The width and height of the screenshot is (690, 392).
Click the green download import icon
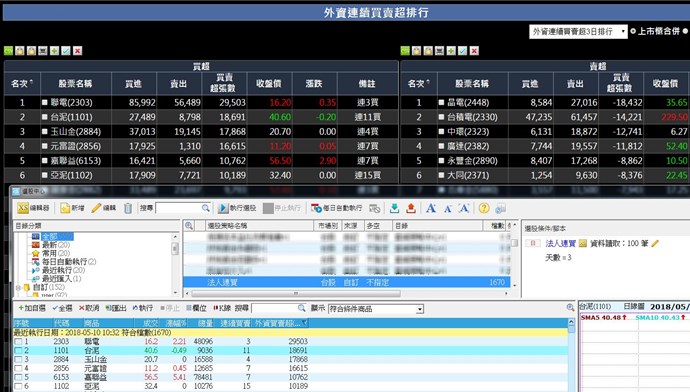[x=394, y=208]
